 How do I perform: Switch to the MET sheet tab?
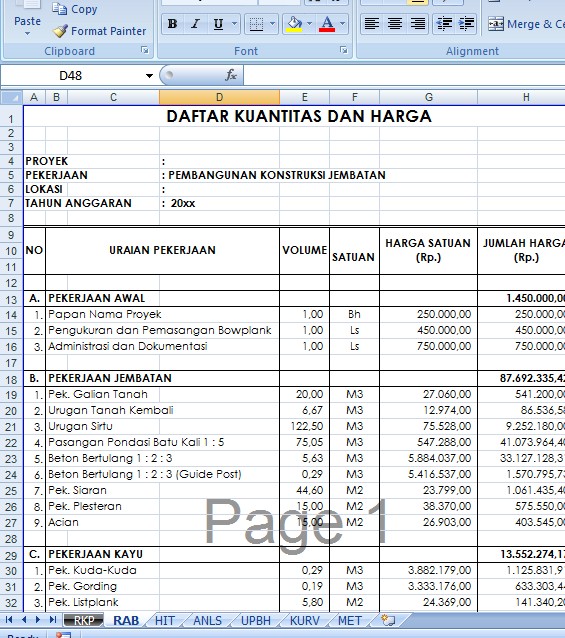click(x=350, y=621)
